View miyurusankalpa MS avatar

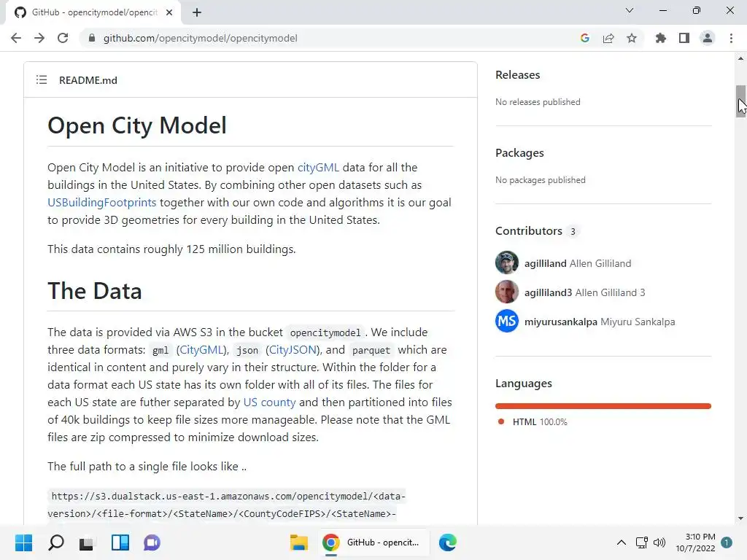(x=507, y=321)
